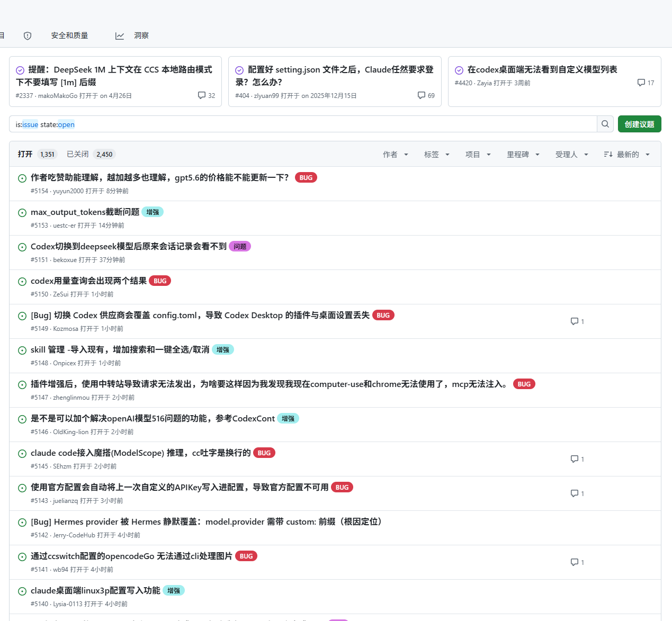Image resolution: width=672 pixels, height=621 pixels.
Task: Expand the 项目 filter dropdown
Action: [x=478, y=155]
